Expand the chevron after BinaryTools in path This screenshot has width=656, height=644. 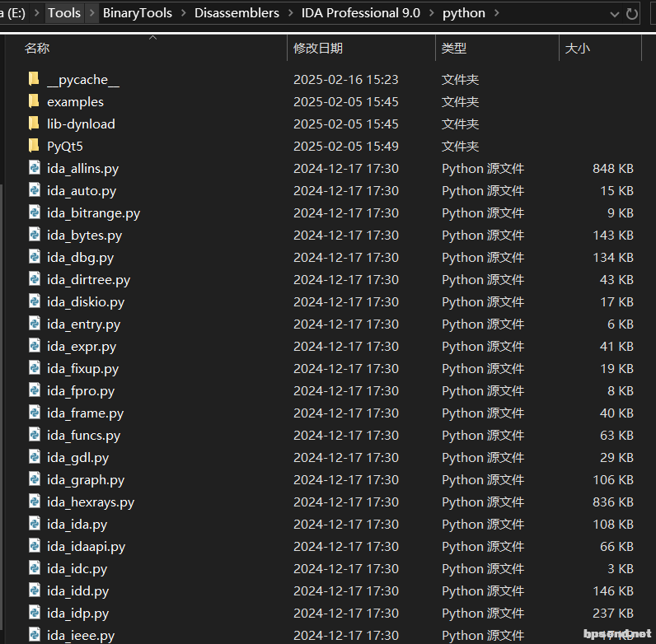(183, 13)
